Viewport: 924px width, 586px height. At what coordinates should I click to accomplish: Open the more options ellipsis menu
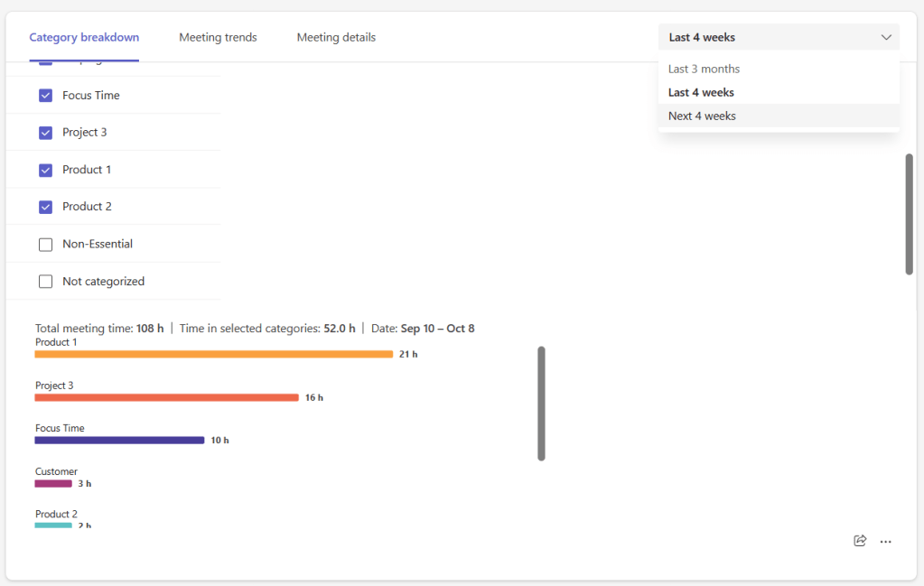click(885, 542)
